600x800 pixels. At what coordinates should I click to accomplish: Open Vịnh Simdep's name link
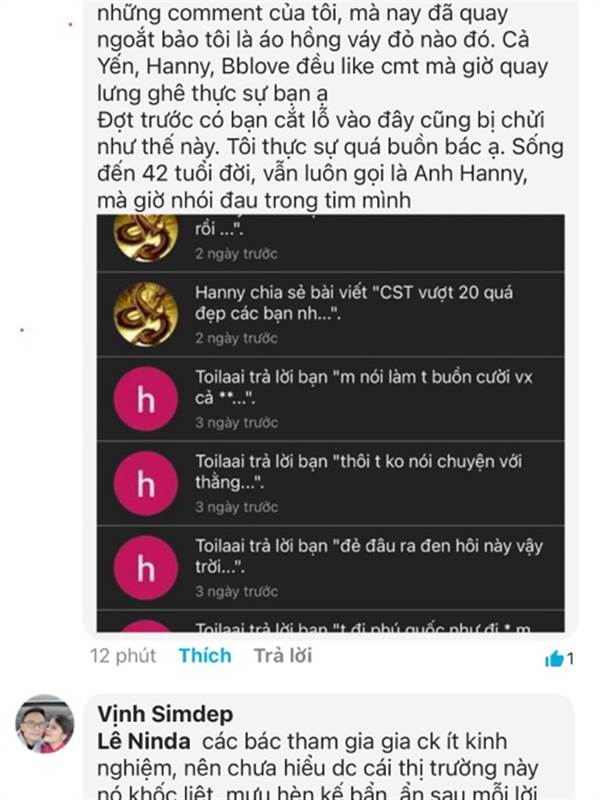(165, 714)
